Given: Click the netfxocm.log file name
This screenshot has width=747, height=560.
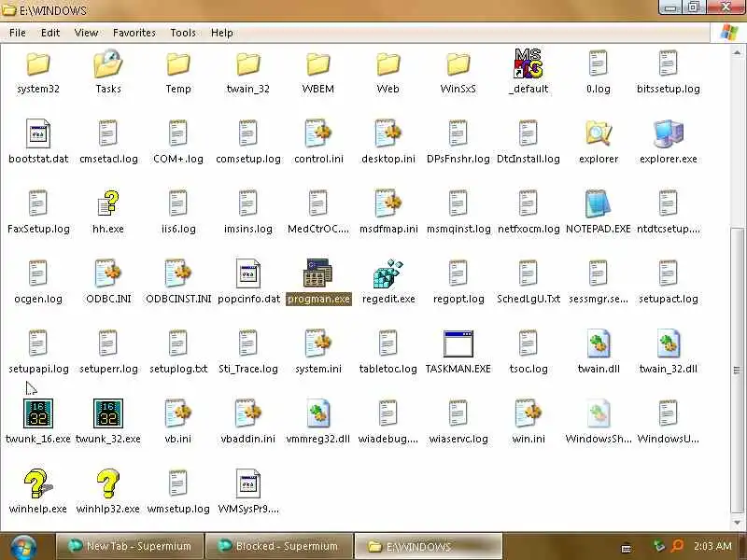Looking at the screenshot, I should point(529,229).
